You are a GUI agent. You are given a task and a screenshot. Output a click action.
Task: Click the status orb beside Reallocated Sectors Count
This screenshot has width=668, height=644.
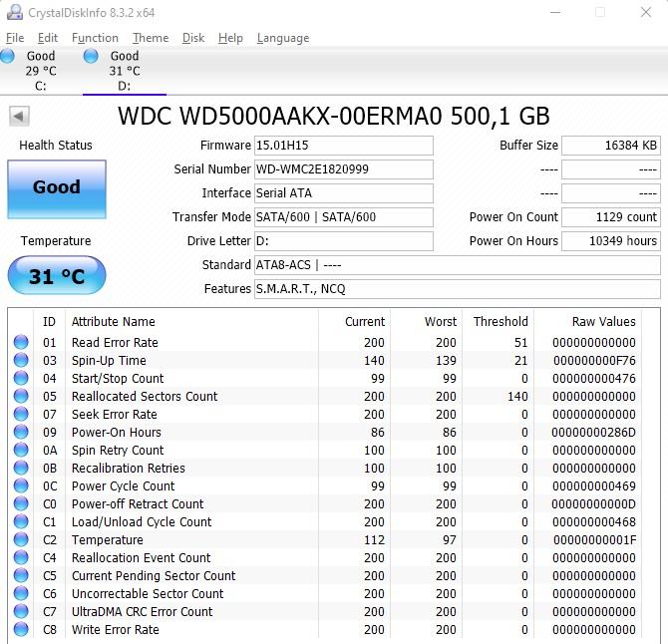pyautogui.click(x=21, y=397)
